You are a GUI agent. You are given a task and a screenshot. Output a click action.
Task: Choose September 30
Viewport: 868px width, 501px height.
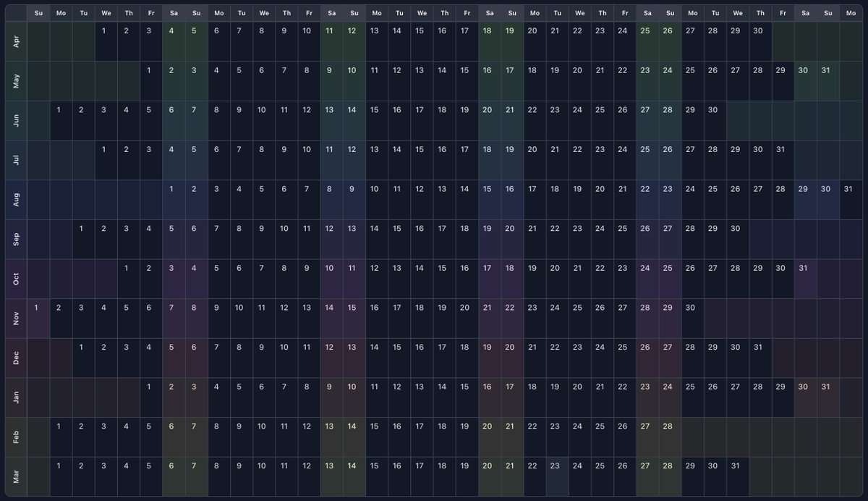[737, 239]
